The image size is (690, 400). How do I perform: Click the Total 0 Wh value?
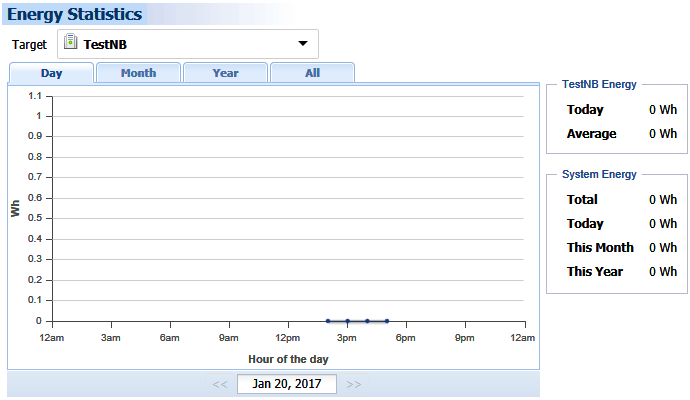[663, 199]
